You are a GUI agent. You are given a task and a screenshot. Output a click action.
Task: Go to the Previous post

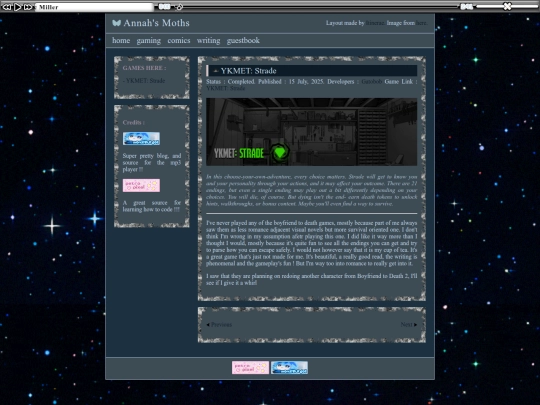click(219, 324)
